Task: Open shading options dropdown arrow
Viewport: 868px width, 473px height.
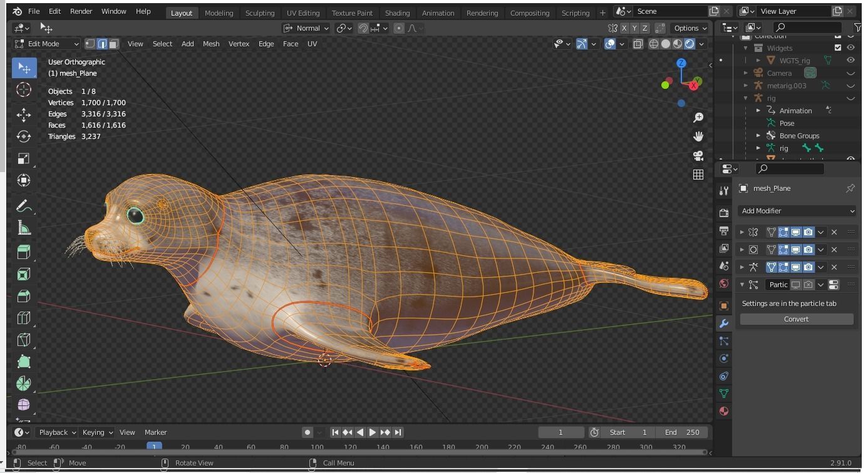Action: coord(702,44)
